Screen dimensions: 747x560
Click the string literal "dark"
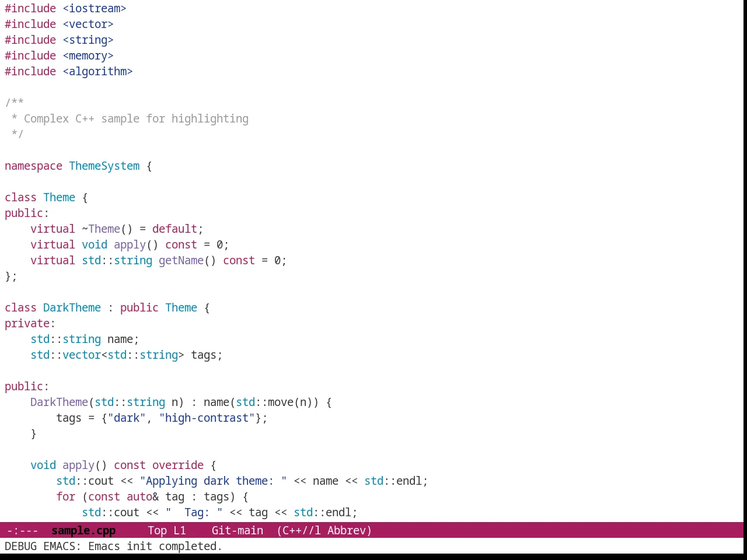(x=127, y=418)
